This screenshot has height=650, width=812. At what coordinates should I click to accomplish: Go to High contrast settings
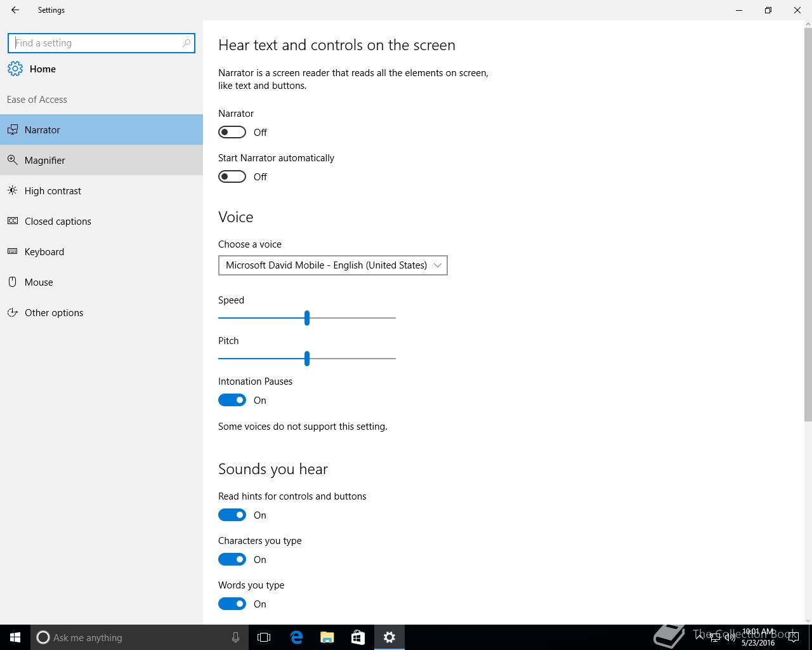(101, 190)
